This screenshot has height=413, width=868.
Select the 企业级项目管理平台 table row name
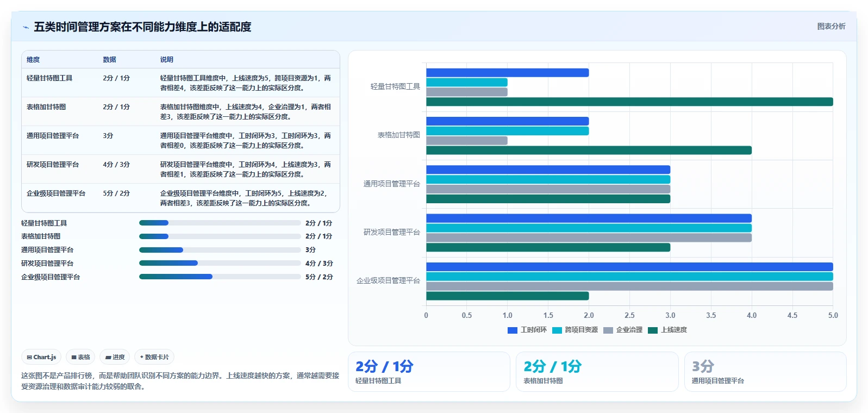[56, 193]
